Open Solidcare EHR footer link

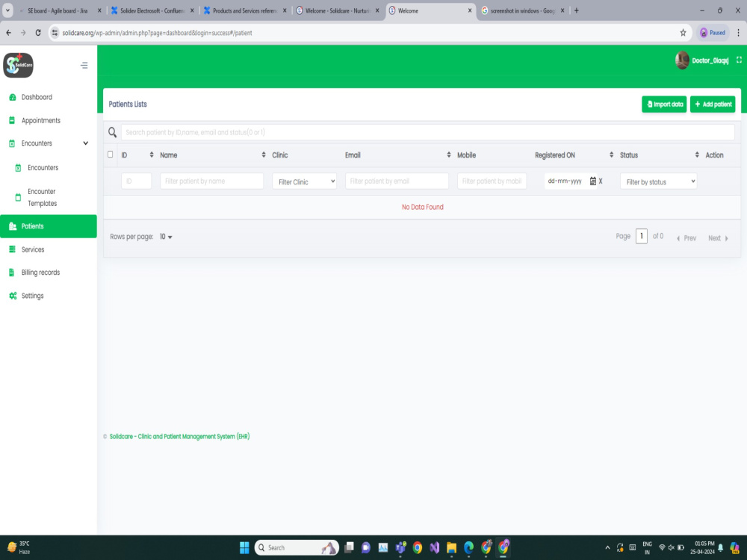(x=179, y=436)
